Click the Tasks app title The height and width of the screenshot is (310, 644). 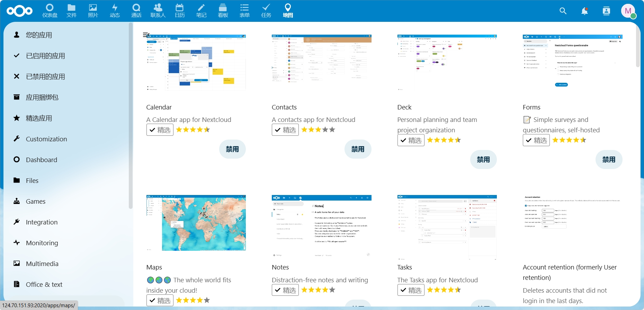click(404, 267)
